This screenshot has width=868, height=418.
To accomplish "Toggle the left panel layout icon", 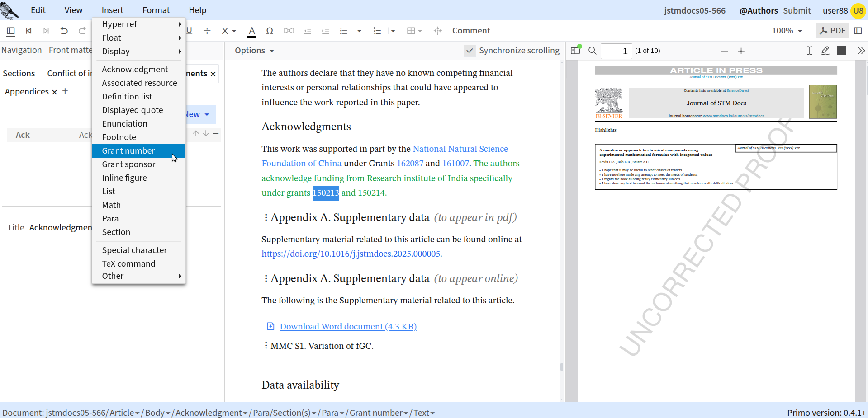I will 11,31.
